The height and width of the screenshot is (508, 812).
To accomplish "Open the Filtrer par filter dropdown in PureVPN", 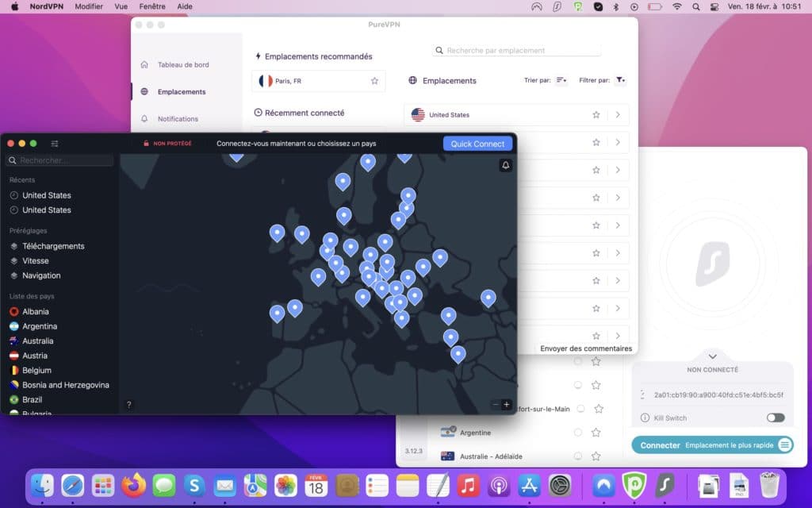I will click(620, 80).
